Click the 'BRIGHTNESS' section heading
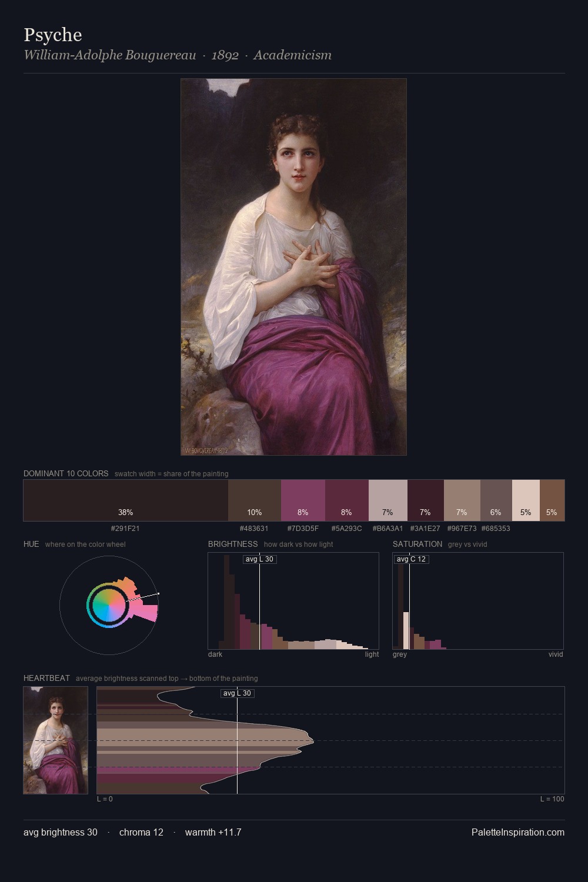This screenshot has width=588, height=882. (233, 544)
